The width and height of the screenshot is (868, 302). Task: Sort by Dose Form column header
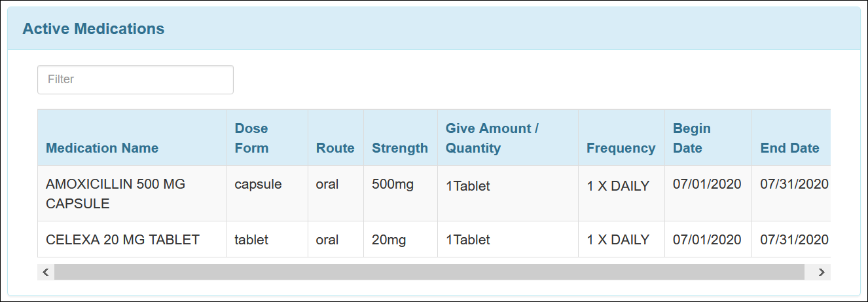(x=252, y=138)
